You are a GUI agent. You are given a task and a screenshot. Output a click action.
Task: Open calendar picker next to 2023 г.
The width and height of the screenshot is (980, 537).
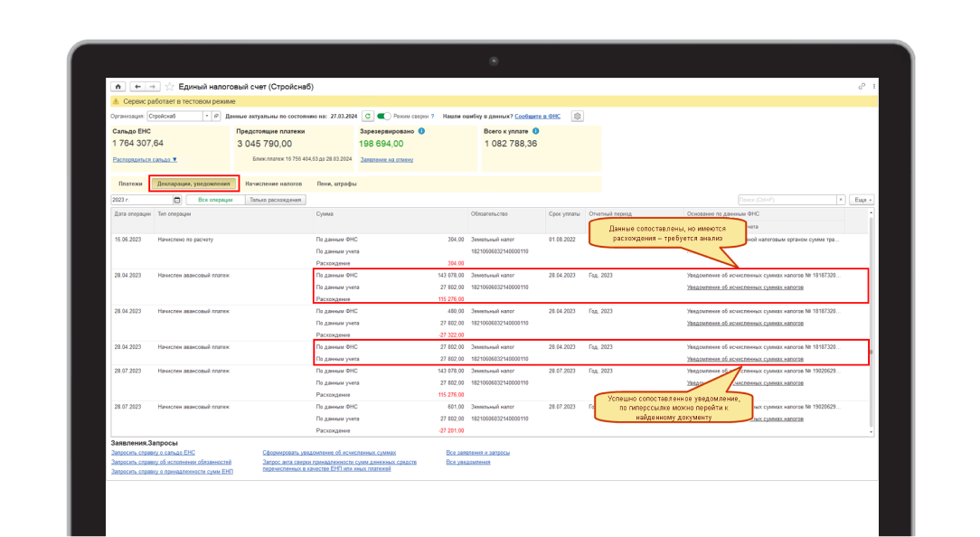[177, 200]
